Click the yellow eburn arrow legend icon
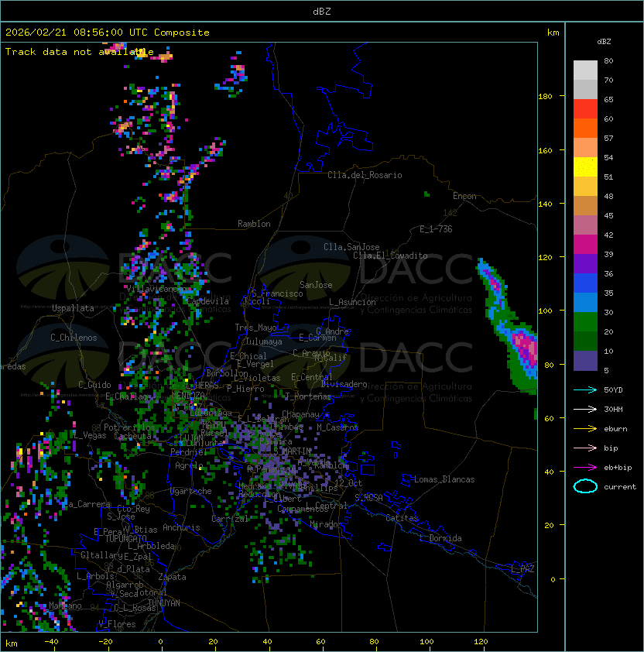644x652 pixels. tap(585, 429)
